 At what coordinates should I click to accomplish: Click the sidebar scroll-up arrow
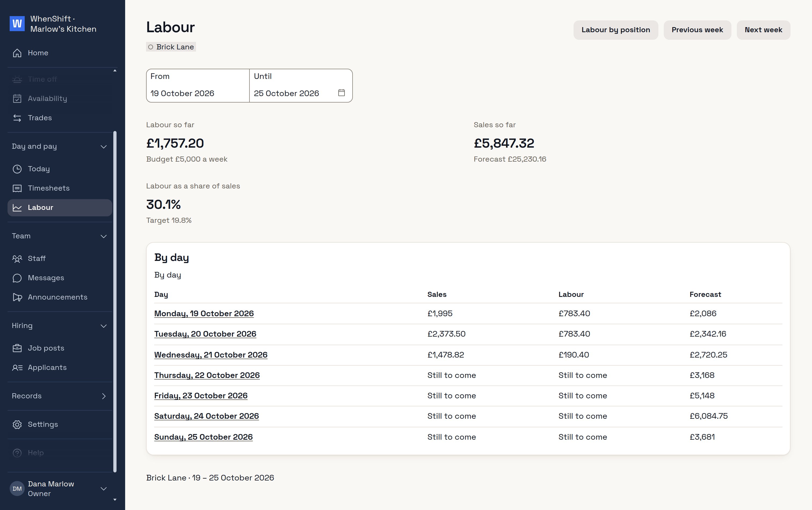click(x=115, y=70)
